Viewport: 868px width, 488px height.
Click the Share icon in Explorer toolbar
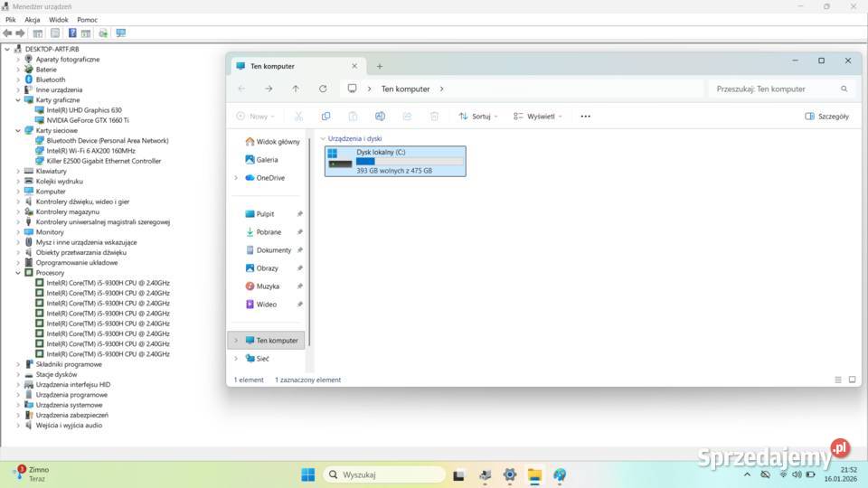407,117
